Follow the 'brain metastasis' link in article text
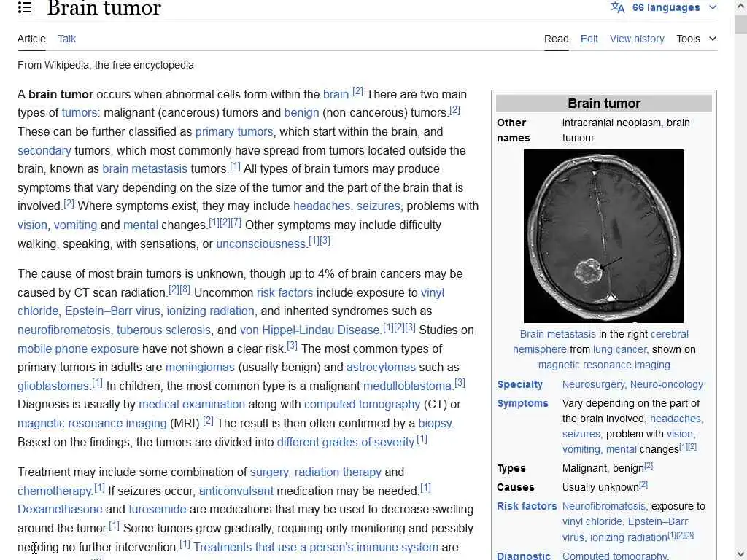Screen dimensions: 747x560 145,169
